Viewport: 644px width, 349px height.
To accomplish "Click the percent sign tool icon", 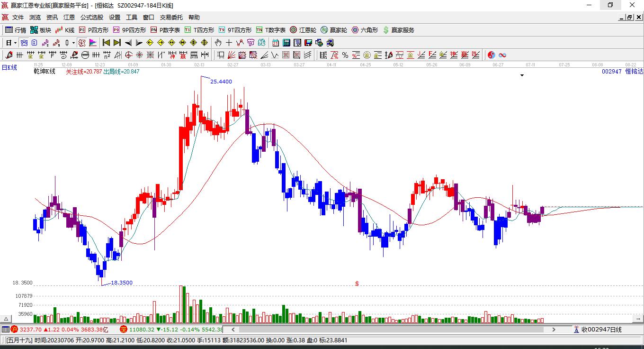I will tap(345, 55).
